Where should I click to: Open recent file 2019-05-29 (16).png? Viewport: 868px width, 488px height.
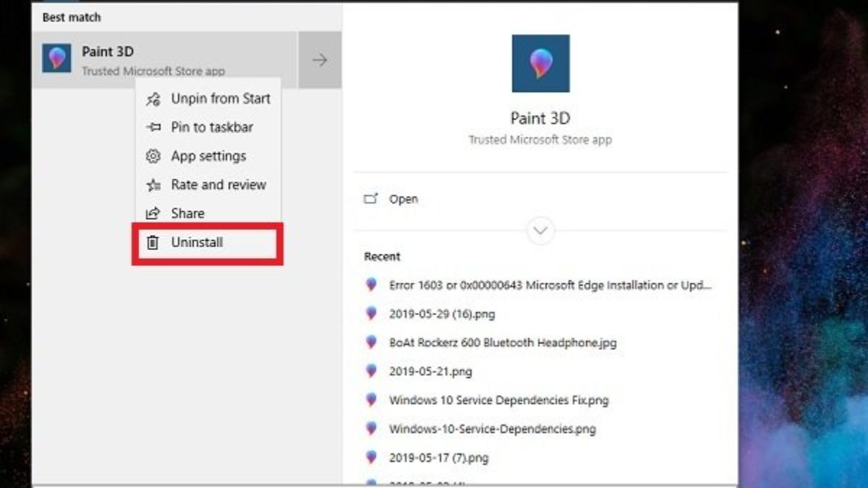coord(442,314)
